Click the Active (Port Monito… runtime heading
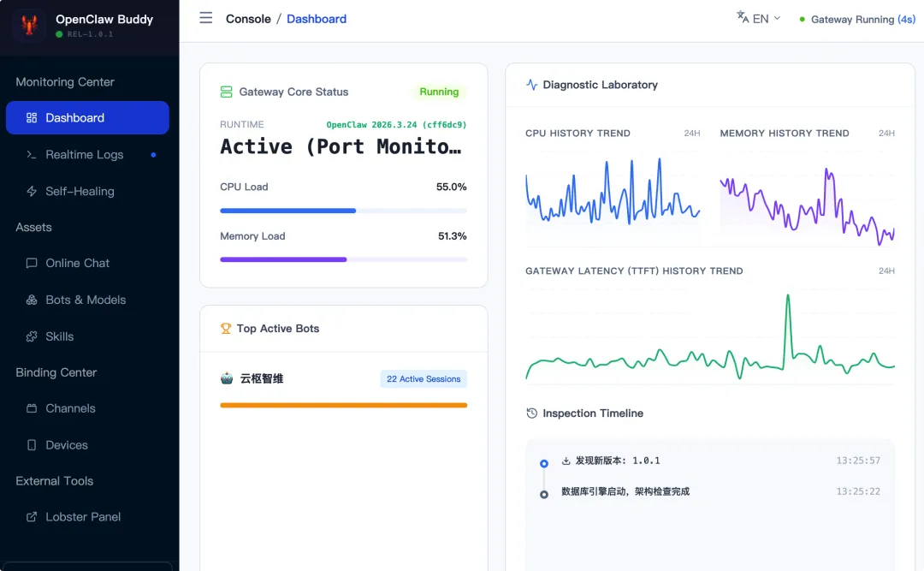The height and width of the screenshot is (571, 924). click(341, 146)
